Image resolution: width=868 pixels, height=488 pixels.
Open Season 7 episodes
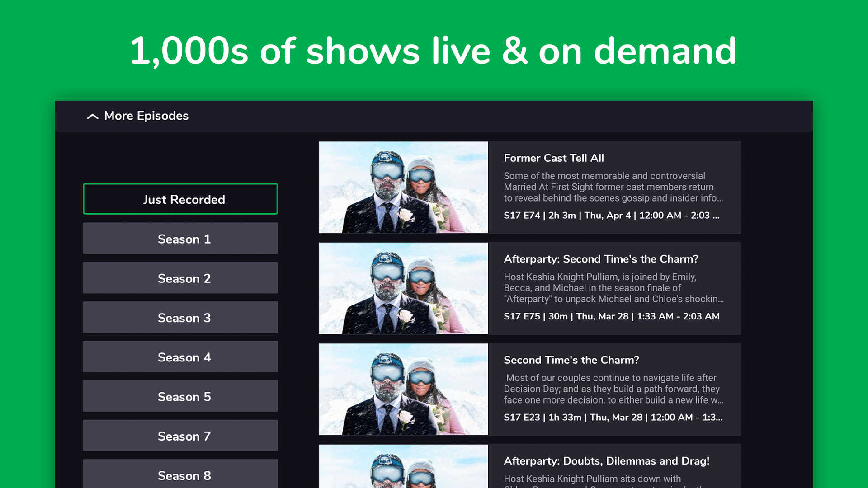[x=180, y=436]
